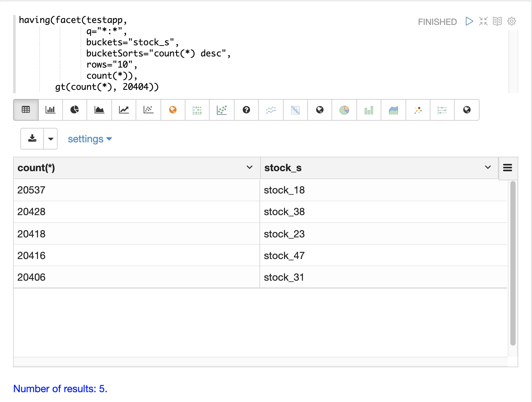Run the paragraph with the play icon

[x=469, y=21]
